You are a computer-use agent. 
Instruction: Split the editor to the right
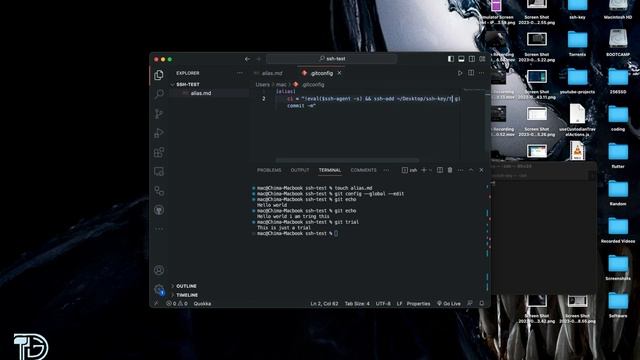point(471,73)
